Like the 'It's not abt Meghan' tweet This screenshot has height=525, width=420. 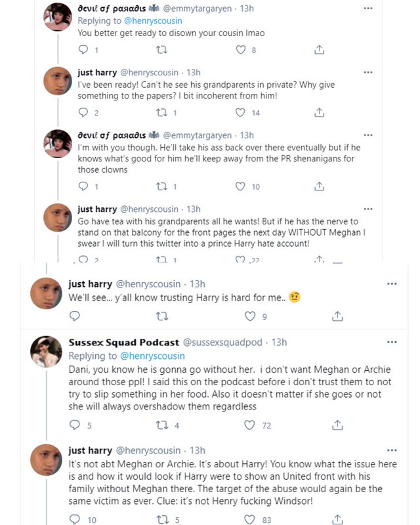(249, 520)
